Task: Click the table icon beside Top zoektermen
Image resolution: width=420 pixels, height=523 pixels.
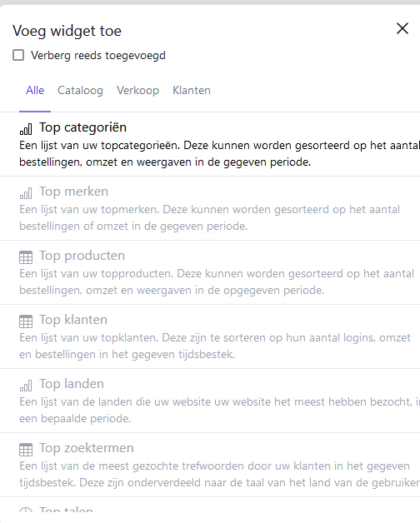Action: coord(26,450)
